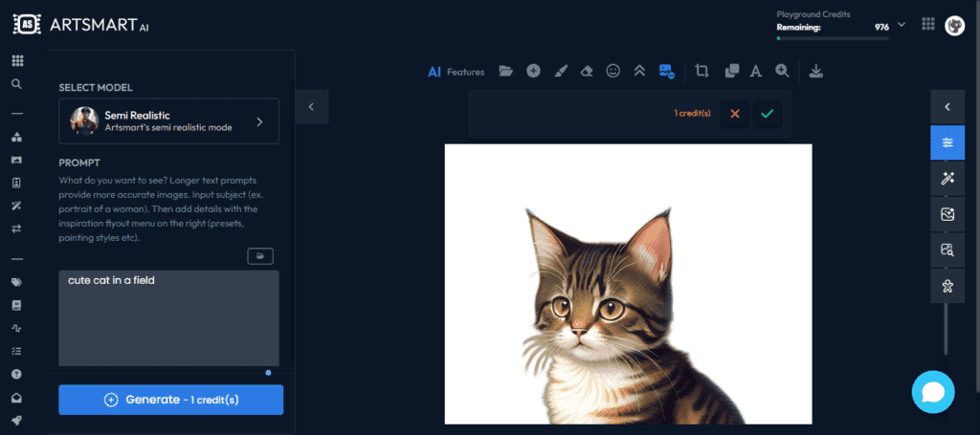This screenshot has width=980, height=435.
Task: Click the ARTSMART AI logo
Action: pos(80,25)
